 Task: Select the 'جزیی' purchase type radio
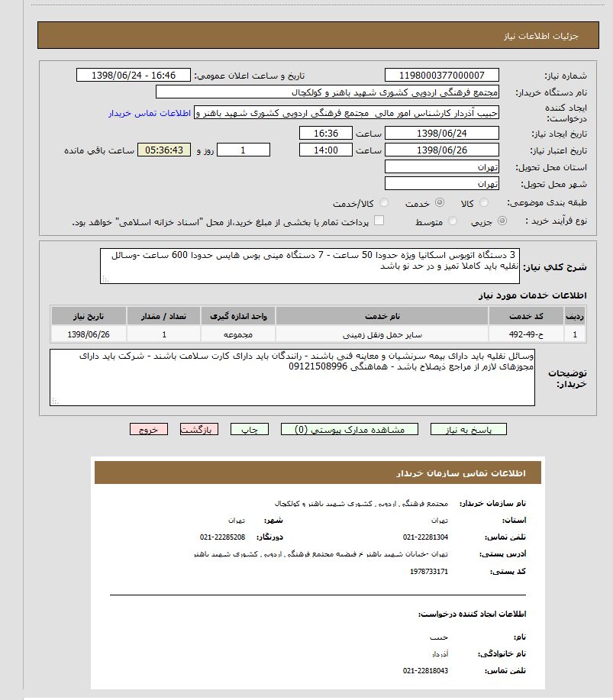click(x=502, y=221)
